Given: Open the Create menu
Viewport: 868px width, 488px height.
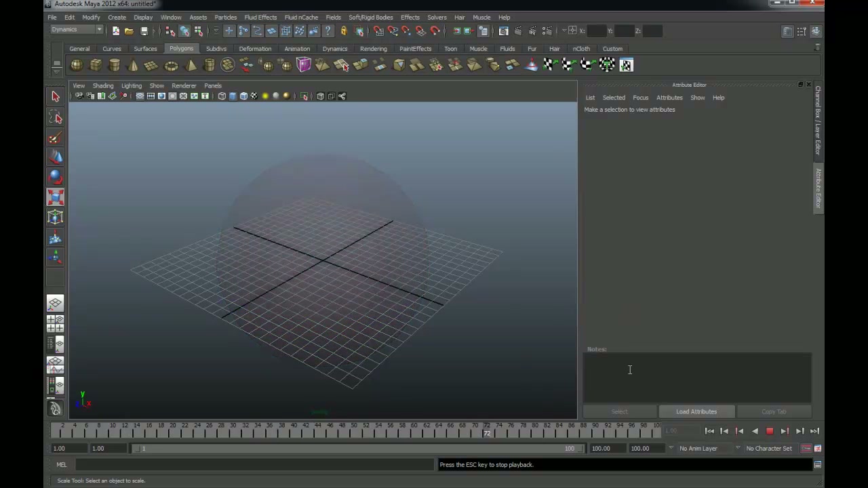Looking at the screenshot, I should pyautogui.click(x=117, y=18).
